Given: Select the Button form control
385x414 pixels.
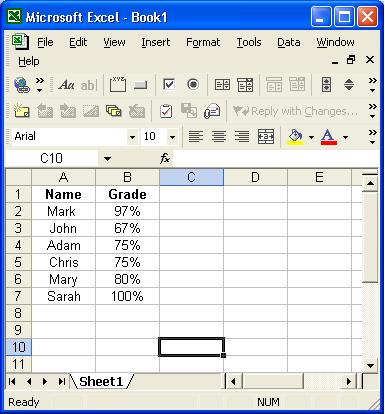Looking at the screenshot, I should [141, 85].
